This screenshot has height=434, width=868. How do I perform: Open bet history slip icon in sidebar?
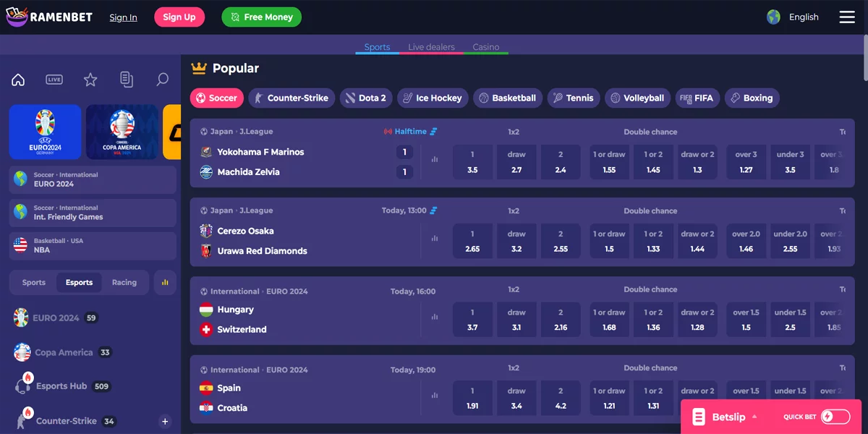127,80
